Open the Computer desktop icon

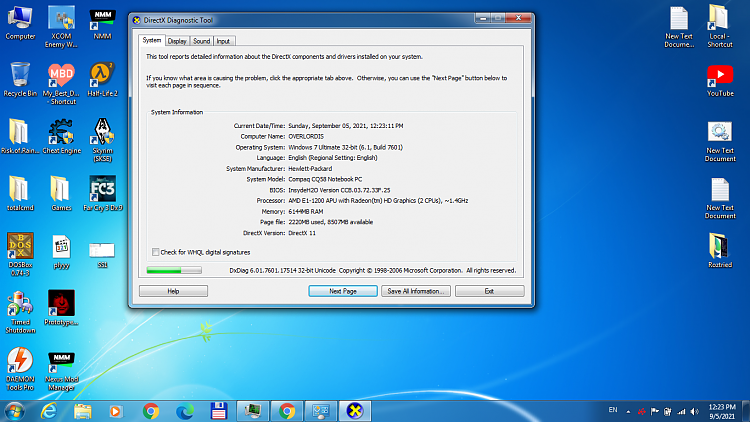pyautogui.click(x=20, y=23)
